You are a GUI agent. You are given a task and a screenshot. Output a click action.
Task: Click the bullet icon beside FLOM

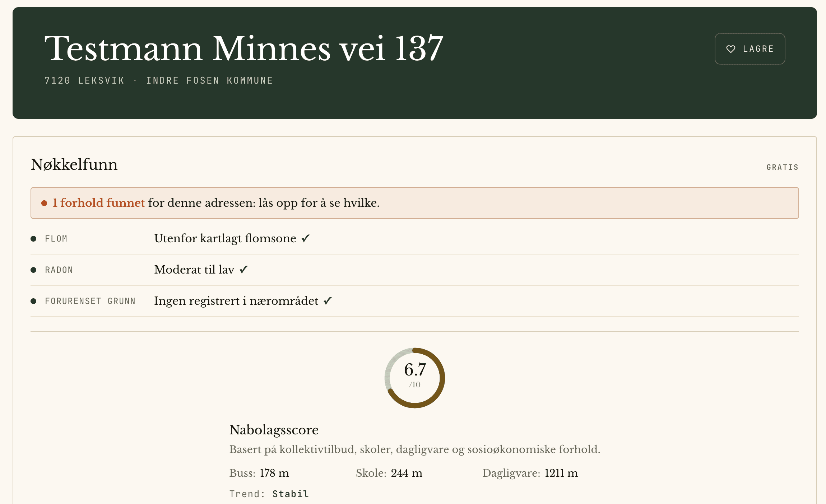click(x=33, y=239)
